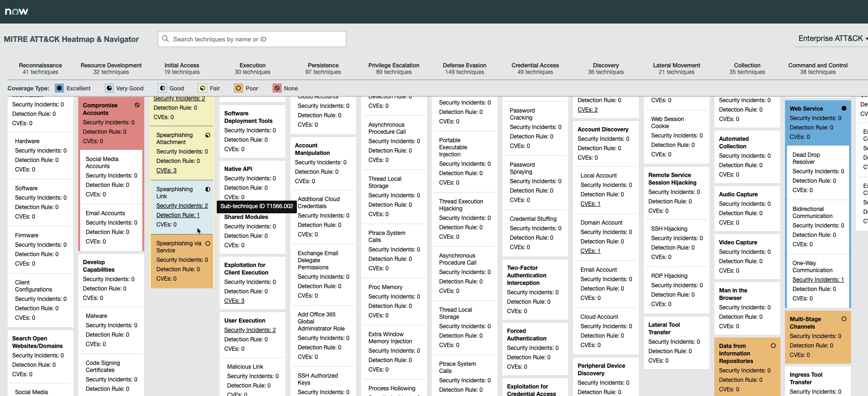Screen dimensions: 868x396
Task: Open the Account Manipulation technique title
Action: coord(312,149)
